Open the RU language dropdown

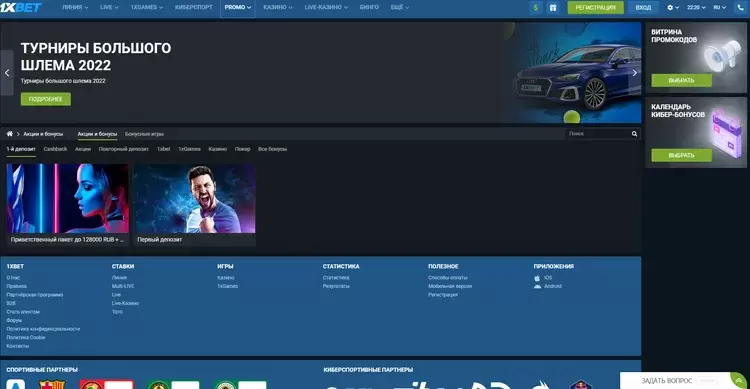coord(719,8)
